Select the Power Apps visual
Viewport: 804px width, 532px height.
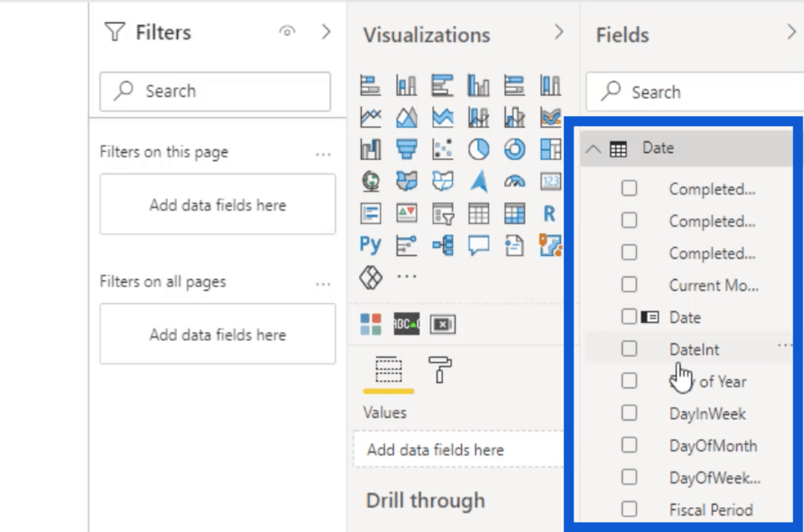[x=371, y=276]
